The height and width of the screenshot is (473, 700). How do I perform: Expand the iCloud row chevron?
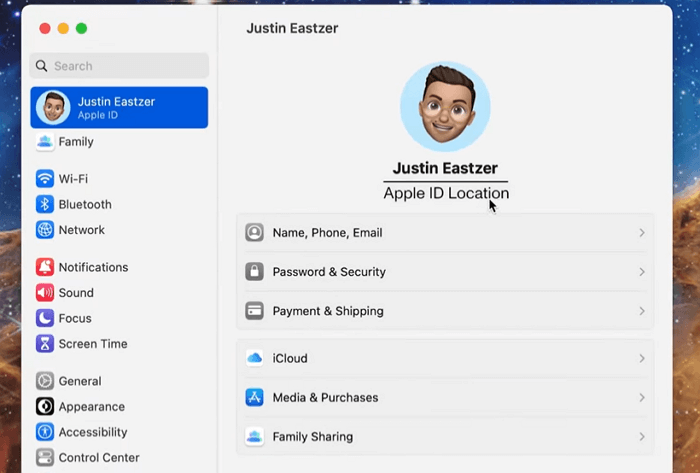[642, 358]
